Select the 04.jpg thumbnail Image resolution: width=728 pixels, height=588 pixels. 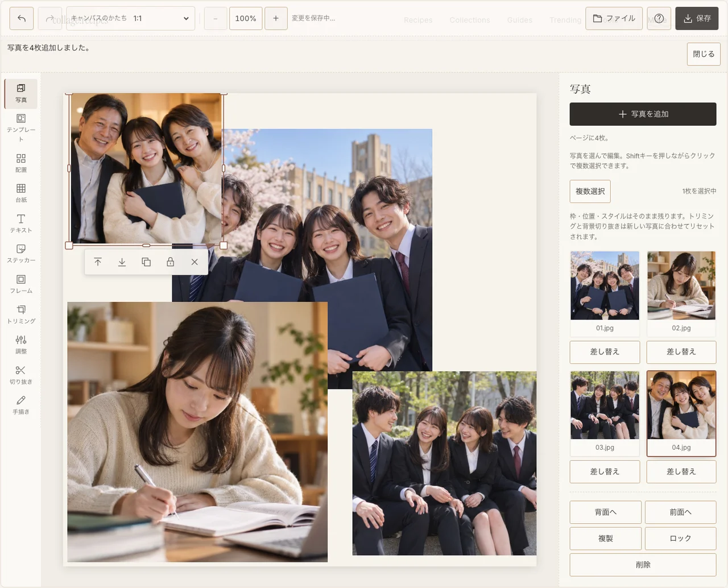[681, 413]
